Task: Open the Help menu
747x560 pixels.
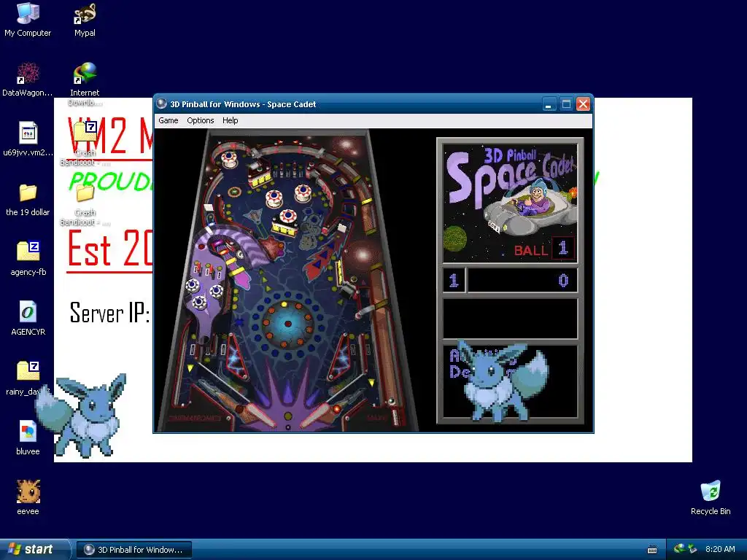Action: point(230,120)
